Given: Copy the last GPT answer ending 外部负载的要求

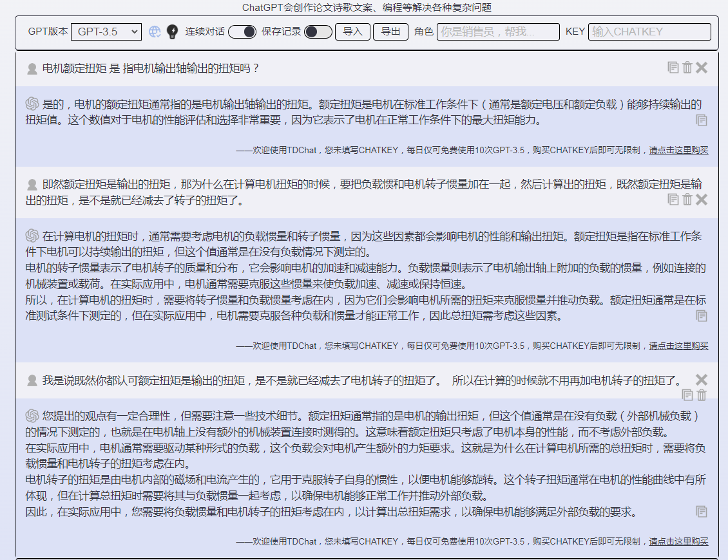Looking at the screenshot, I should click(702, 512).
